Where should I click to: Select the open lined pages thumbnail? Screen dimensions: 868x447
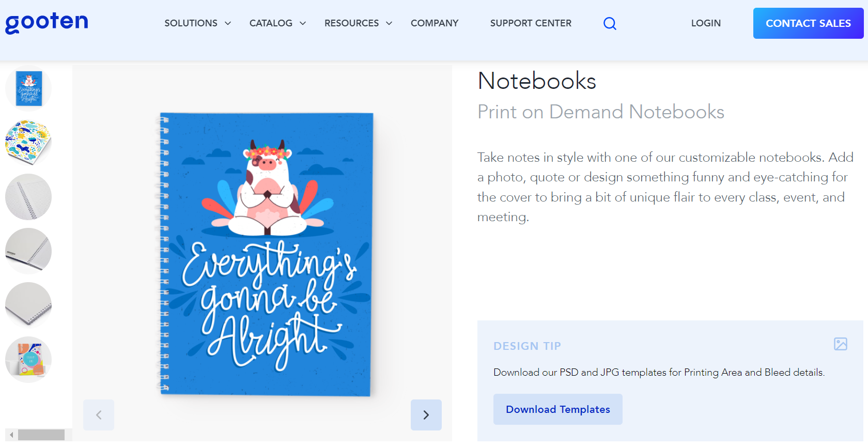pyautogui.click(x=28, y=197)
